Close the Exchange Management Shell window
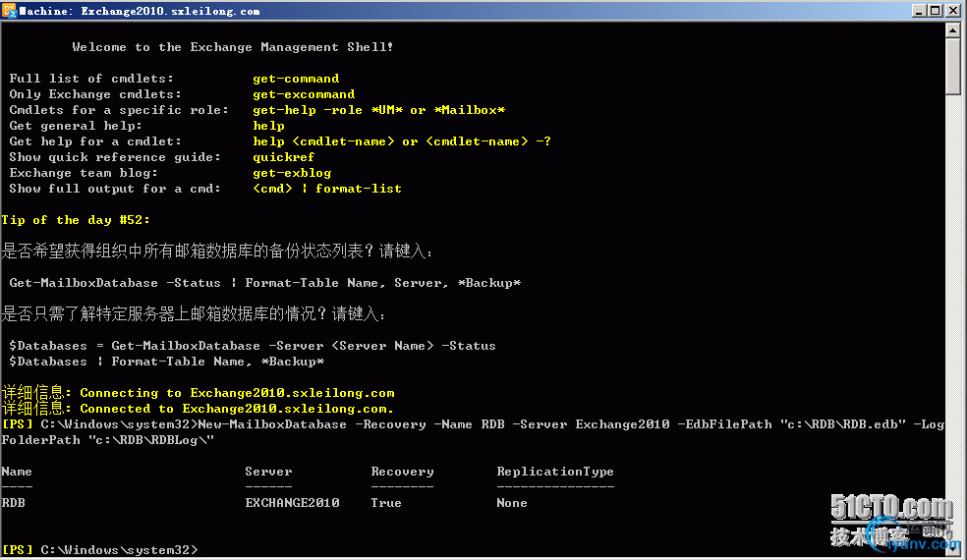967x560 pixels. click(x=953, y=11)
